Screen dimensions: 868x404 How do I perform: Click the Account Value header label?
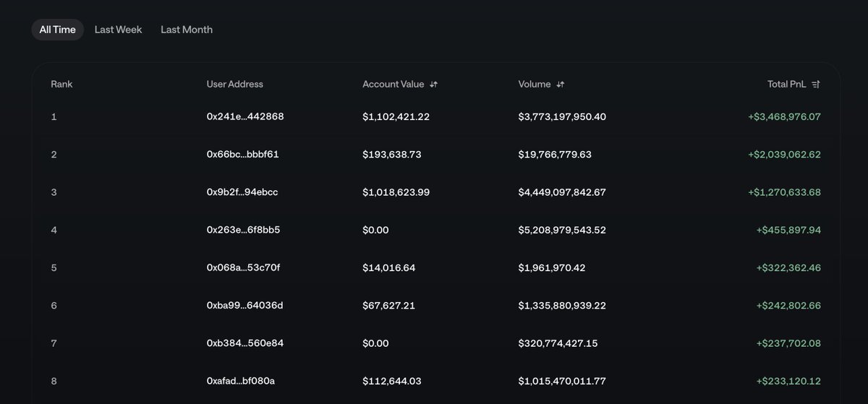(x=393, y=85)
